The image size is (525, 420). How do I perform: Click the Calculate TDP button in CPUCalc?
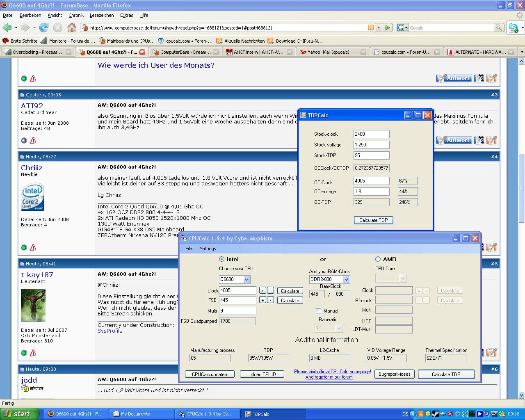(446, 374)
